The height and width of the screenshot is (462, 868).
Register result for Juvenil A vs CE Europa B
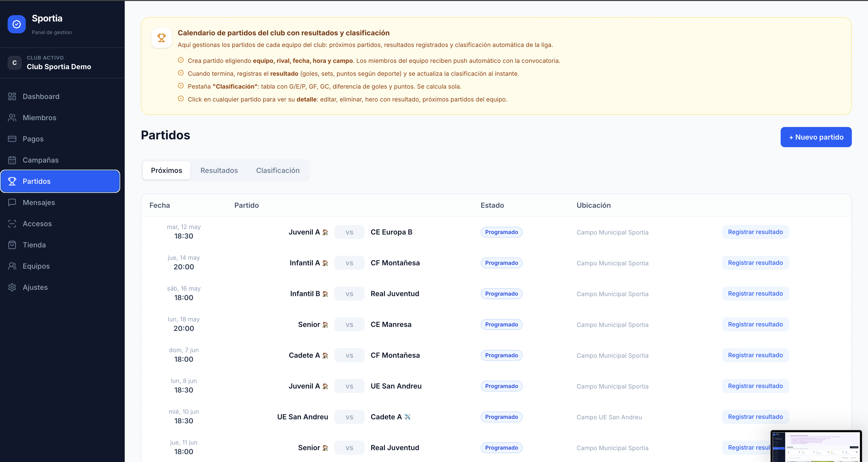click(755, 232)
